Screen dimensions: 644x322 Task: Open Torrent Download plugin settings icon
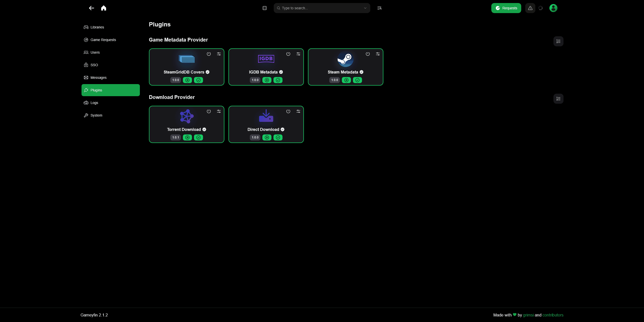(219, 111)
